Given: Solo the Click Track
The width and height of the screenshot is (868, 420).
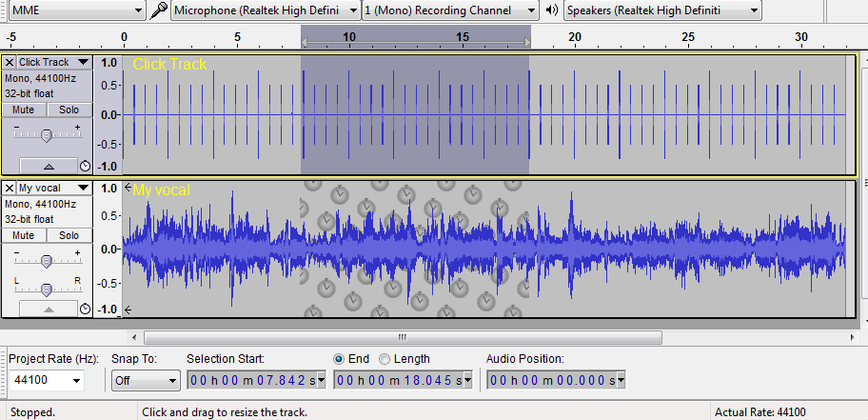Looking at the screenshot, I should 69,110.
